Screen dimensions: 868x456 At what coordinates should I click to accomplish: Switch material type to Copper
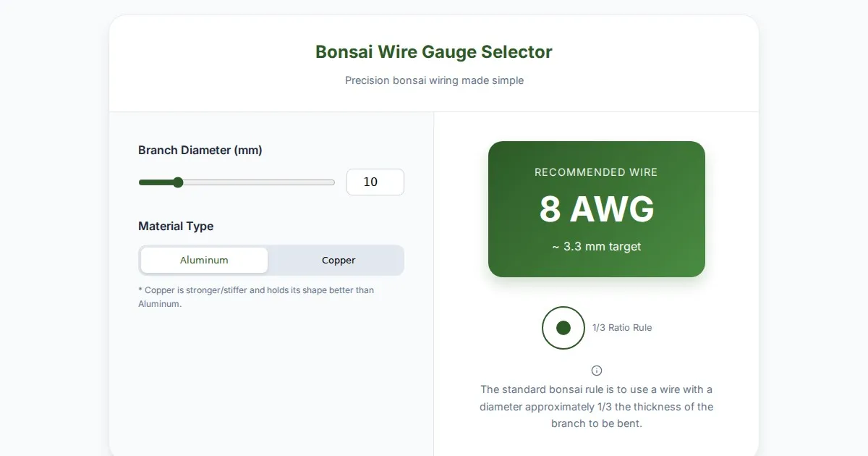tap(339, 261)
